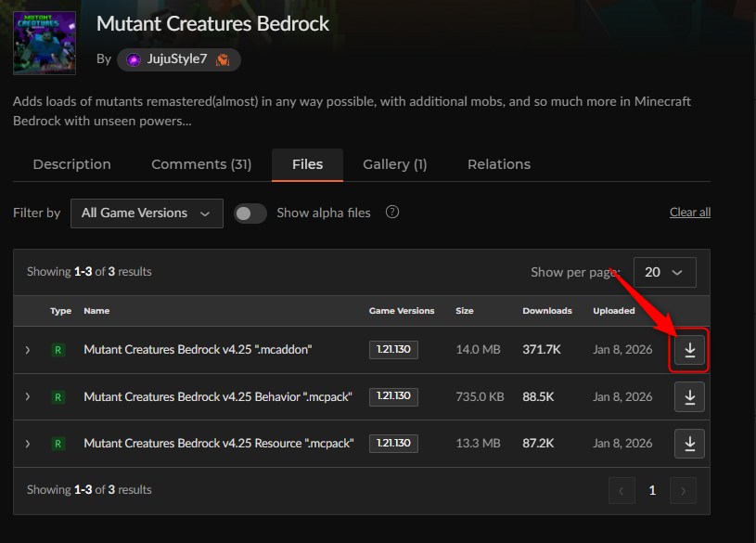Go to previous results page arrow
This screenshot has width=756, height=543.
[621, 491]
